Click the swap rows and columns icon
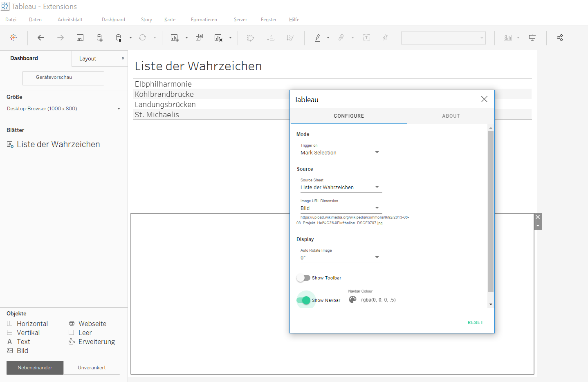The width and height of the screenshot is (588, 382). (x=251, y=38)
